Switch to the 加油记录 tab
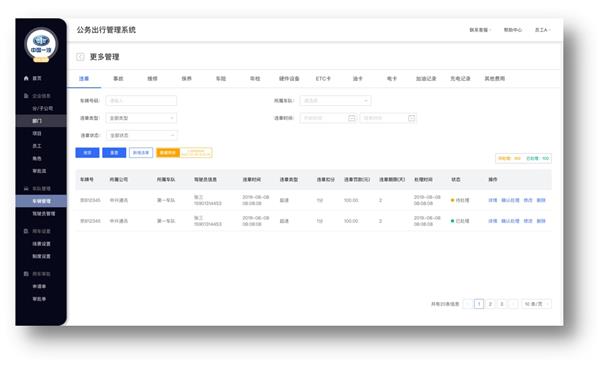The image size is (600, 367). tap(426, 78)
